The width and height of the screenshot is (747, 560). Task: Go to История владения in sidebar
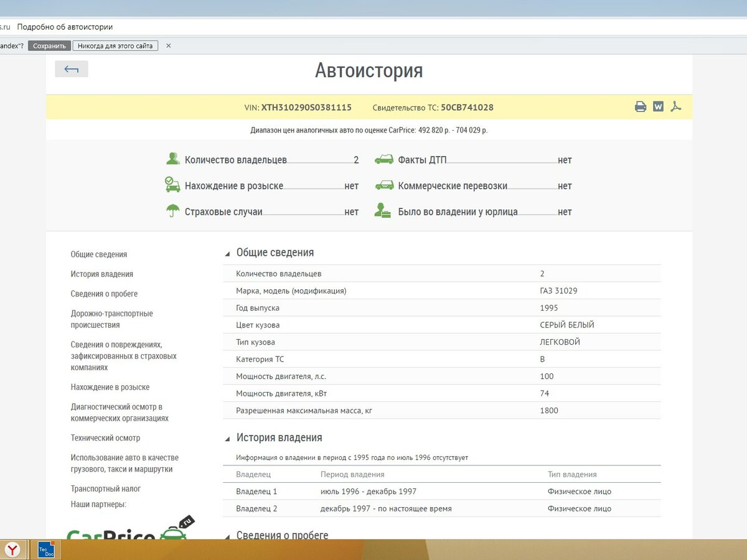[101, 274]
